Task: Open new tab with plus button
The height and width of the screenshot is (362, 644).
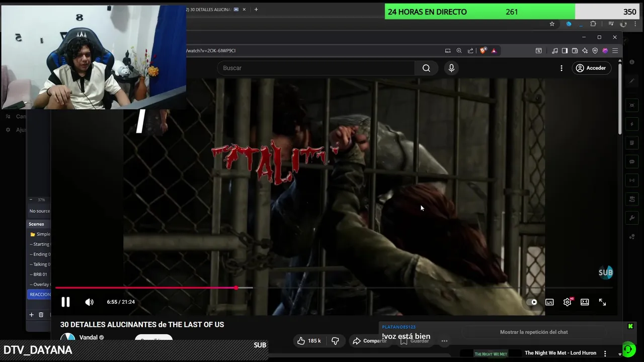Action: click(256, 9)
